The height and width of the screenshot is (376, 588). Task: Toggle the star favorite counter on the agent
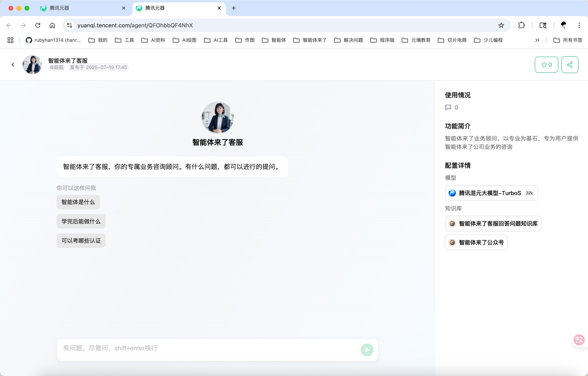(x=546, y=64)
